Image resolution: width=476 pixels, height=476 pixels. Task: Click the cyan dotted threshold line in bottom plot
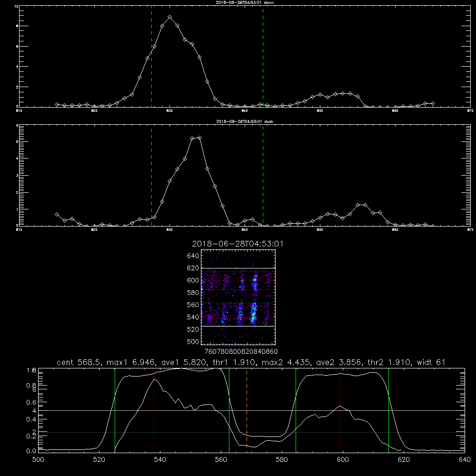coord(251,432)
